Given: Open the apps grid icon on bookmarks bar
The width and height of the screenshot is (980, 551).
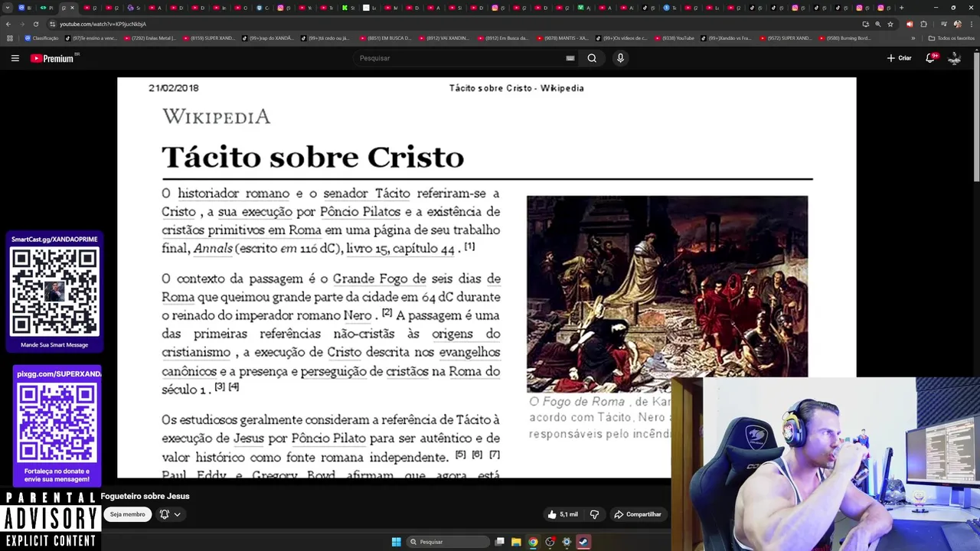Looking at the screenshot, I should pos(9,38).
